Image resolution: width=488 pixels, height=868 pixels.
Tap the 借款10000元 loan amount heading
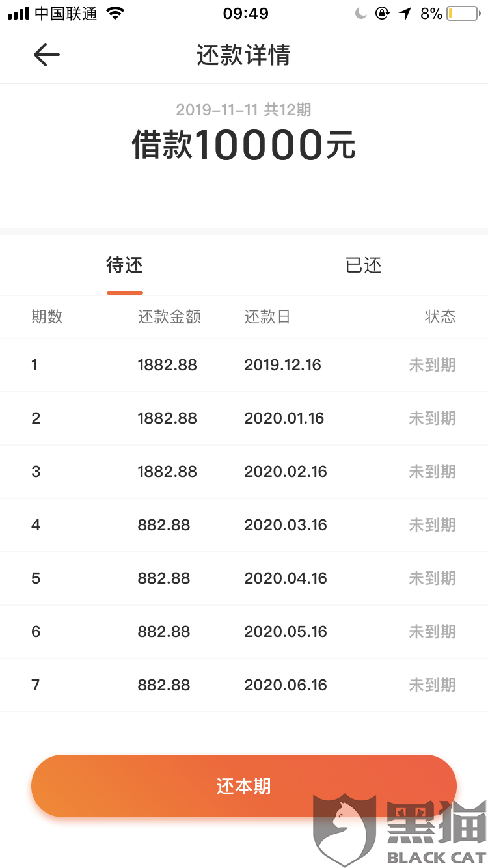[x=244, y=144]
